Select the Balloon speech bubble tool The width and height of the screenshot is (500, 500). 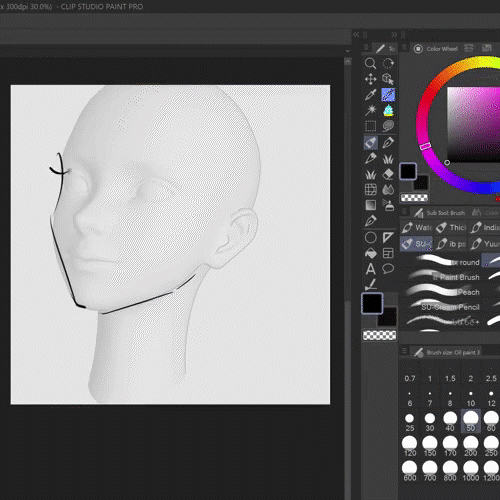point(388,269)
